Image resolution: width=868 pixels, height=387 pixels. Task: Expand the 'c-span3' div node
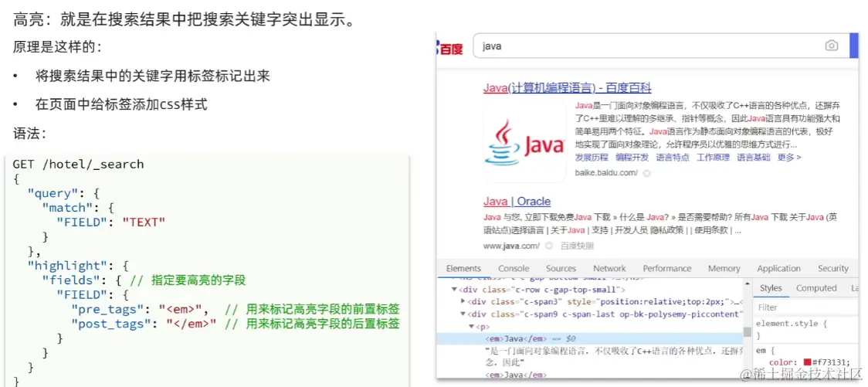coord(463,302)
